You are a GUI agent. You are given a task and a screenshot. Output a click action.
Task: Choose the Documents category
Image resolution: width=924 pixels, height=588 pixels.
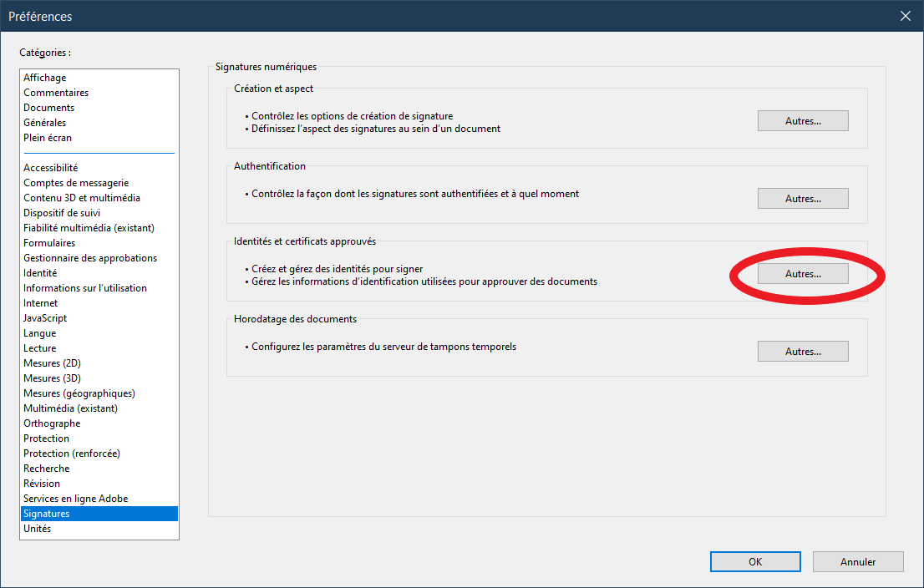point(48,108)
